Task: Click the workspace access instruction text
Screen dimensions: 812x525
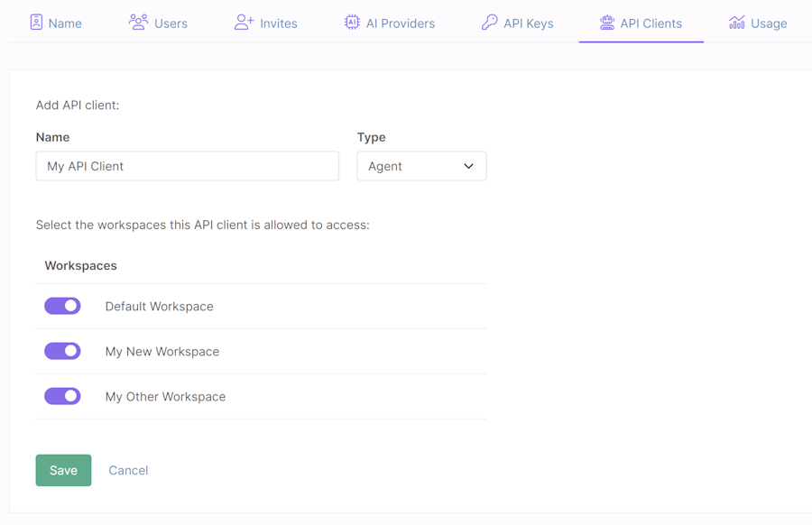Action: [202, 226]
